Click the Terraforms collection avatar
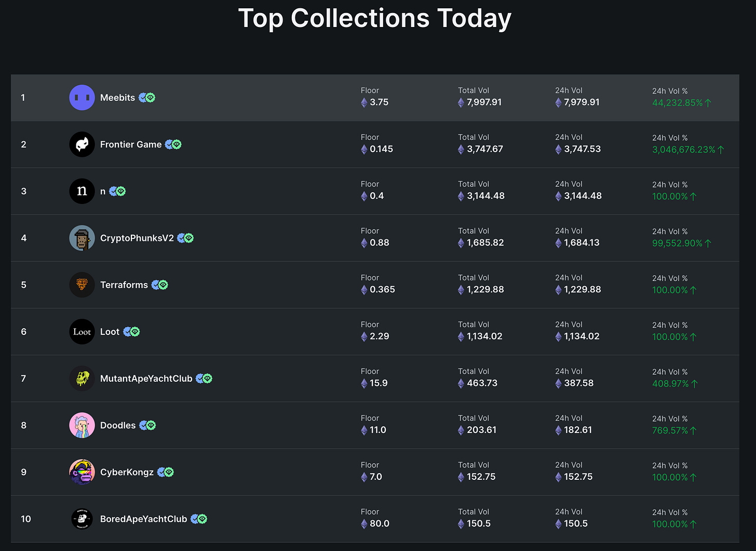The image size is (756, 551). click(x=82, y=285)
